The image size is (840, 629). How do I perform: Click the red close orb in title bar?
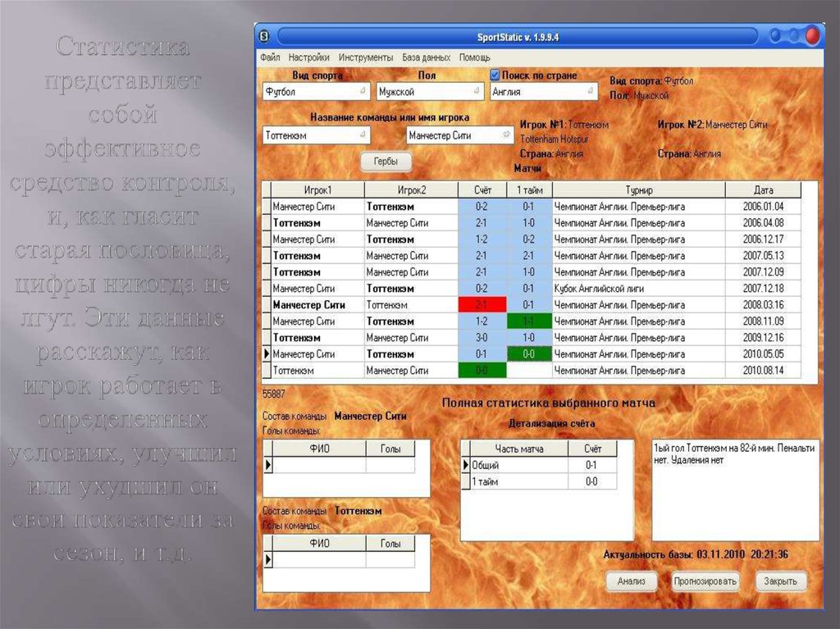pyautogui.click(x=812, y=36)
